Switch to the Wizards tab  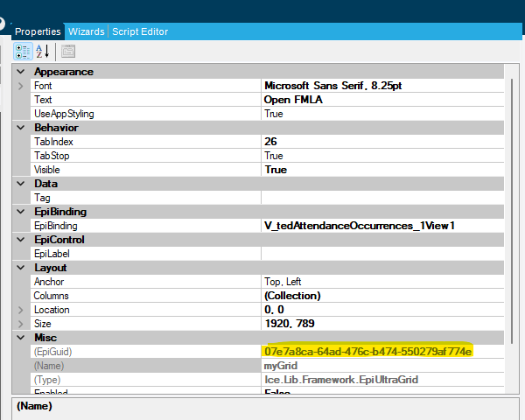click(87, 31)
